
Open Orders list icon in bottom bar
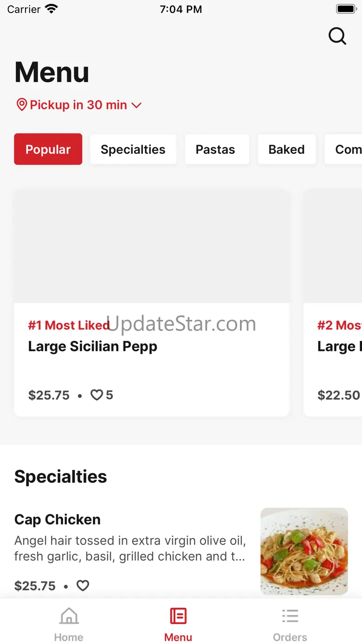290,616
